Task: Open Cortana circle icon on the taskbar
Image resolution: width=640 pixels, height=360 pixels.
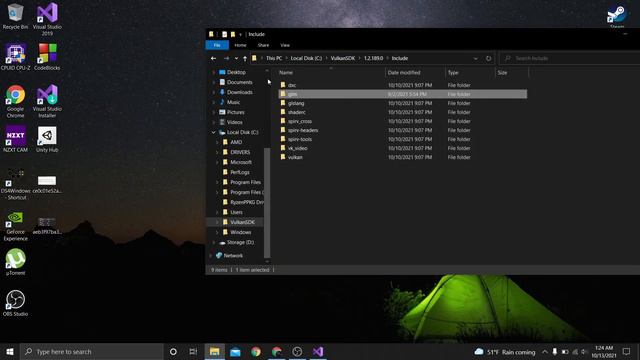Action: 173,351
